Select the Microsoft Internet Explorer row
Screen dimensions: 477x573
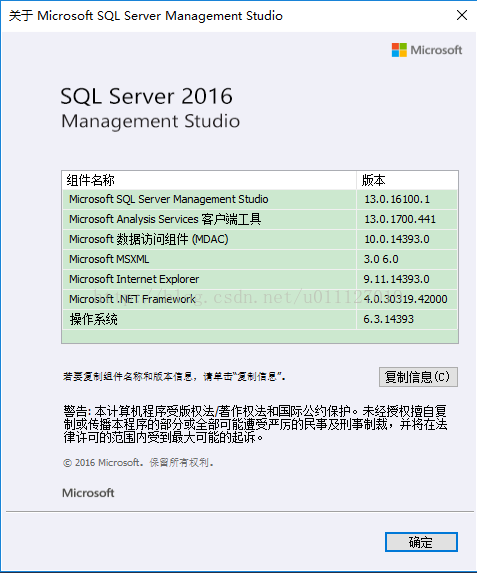260,280
